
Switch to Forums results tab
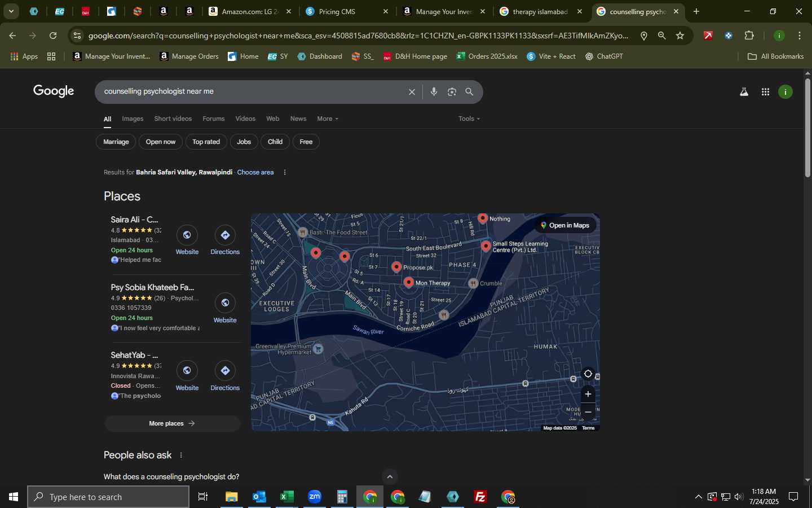[x=213, y=119]
